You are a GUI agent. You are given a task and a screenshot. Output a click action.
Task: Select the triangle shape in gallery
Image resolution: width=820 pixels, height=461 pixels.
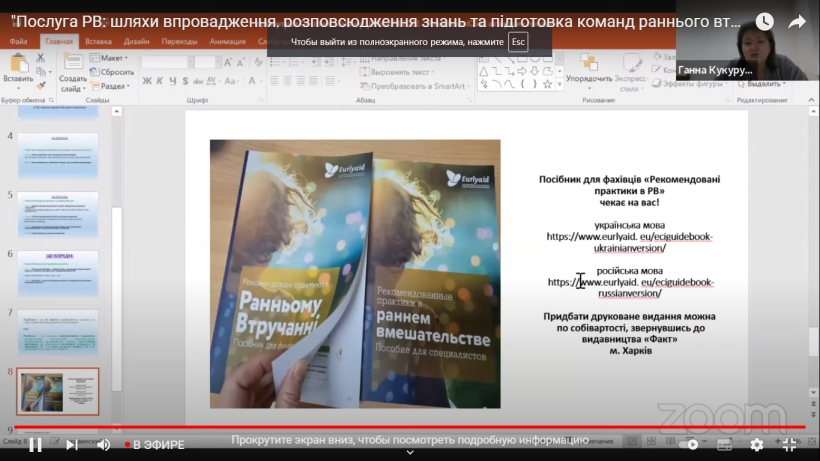(484, 71)
